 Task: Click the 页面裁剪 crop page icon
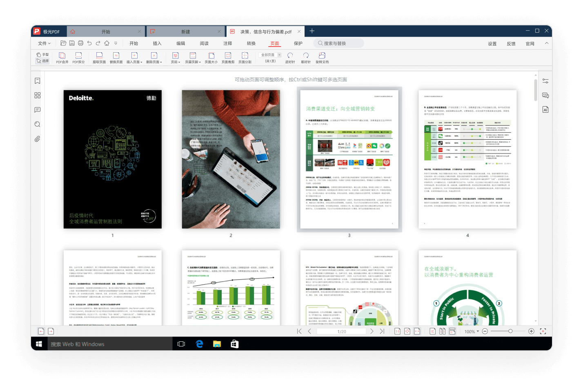[x=228, y=57]
